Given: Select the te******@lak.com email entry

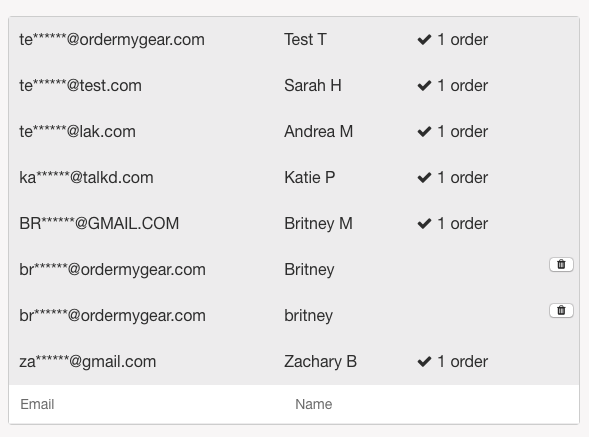Looking at the screenshot, I should [x=77, y=132].
